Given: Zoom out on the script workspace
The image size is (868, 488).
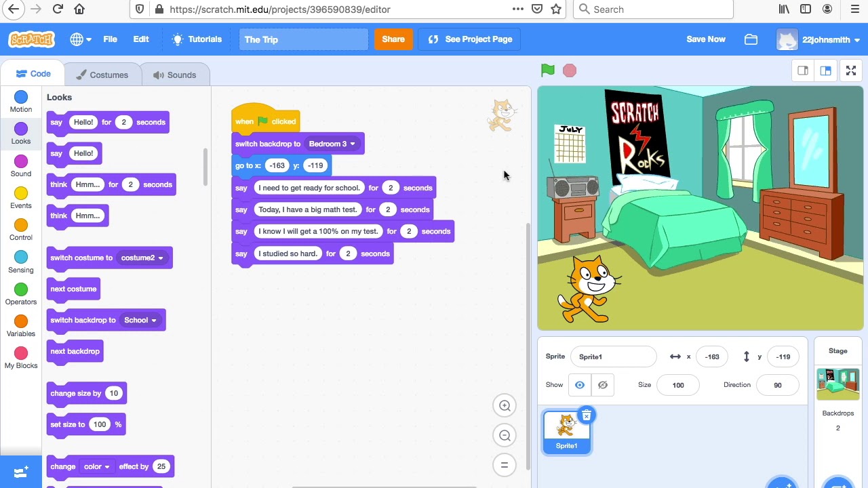Looking at the screenshot, I should coord(505,435).
